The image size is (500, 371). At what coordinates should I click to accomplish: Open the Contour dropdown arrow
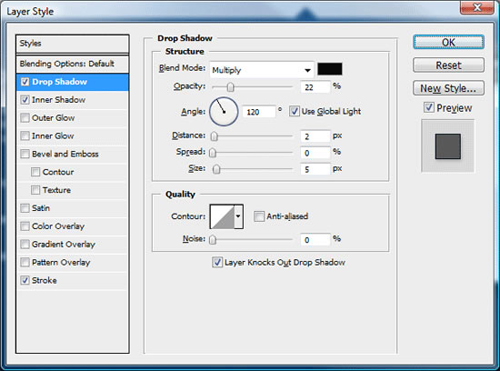tap(238, 217)
